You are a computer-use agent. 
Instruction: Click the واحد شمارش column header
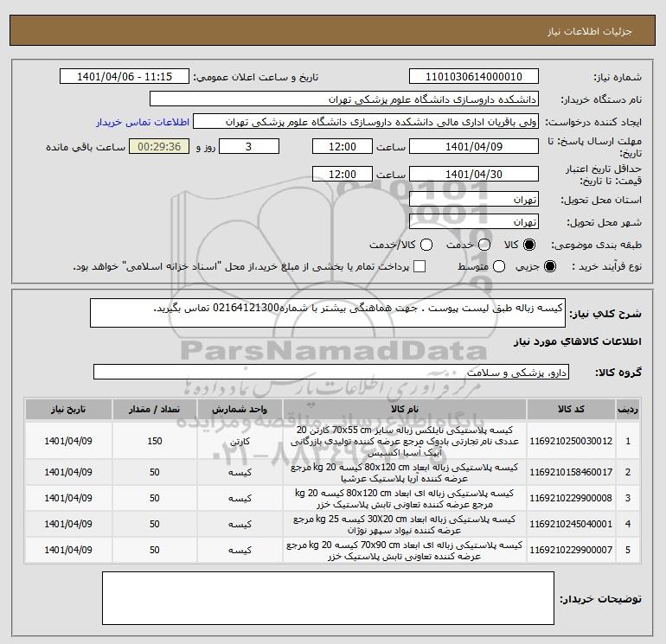240,409
